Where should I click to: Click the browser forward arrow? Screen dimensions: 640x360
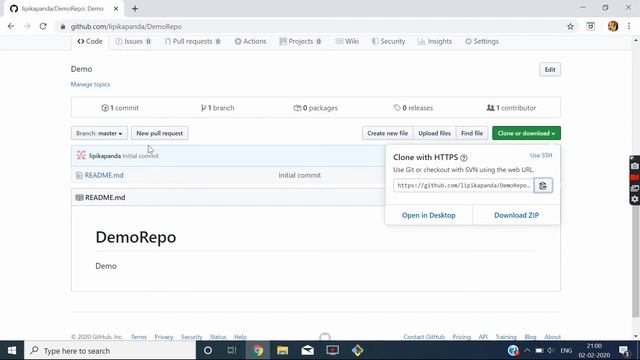(27, 27)
